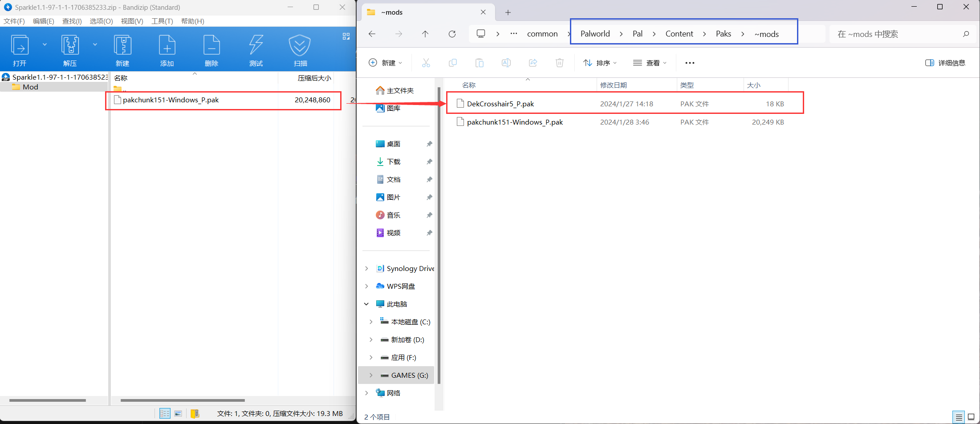The height and width of the screenshot is (424, 980).
Task: Open the 查看 view dropdown
Action: click(x=650, y=63)
